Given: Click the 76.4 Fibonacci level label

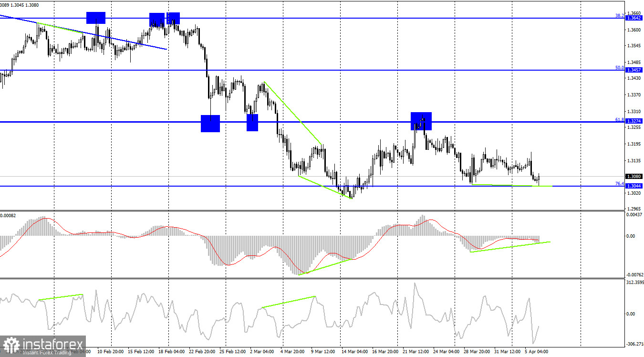Looking at the screenshot, I should point(620,184).
